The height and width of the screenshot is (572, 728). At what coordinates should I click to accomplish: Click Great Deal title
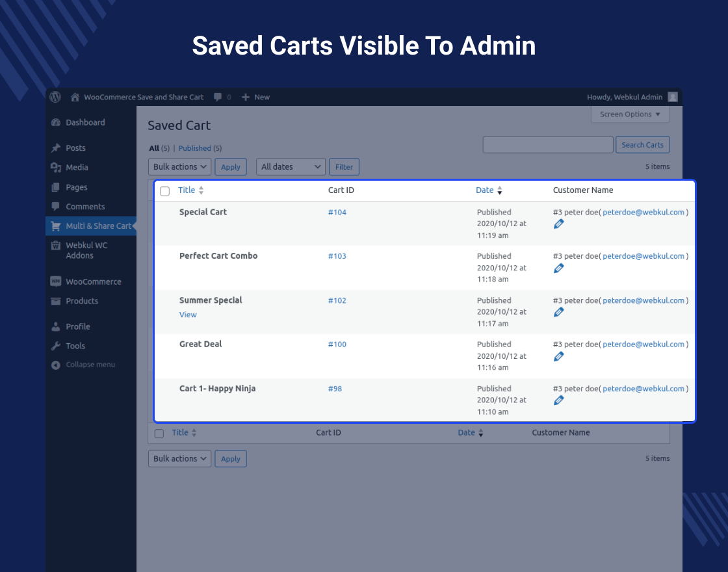(201, 344)
